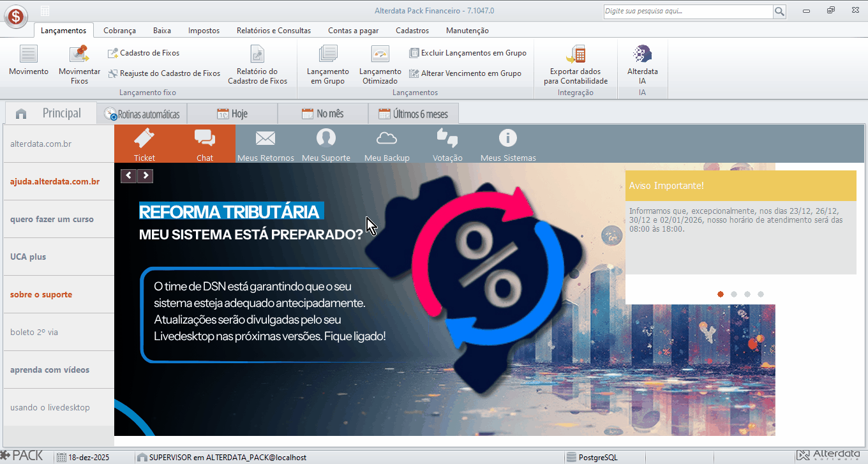Click quero fazer um curso

coord(52,219)
